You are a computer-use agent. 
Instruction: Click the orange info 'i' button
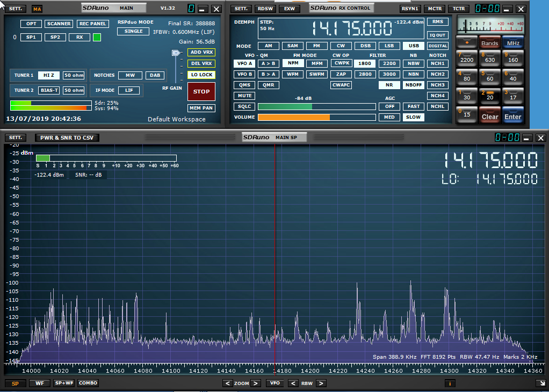pos(450,383)
